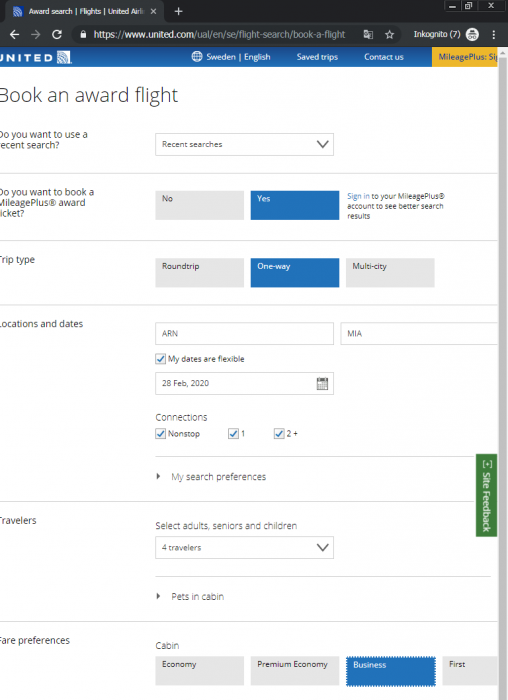The width and height of the screenshot is (508, 700).
Task: Open the Chrome three-dot menu
Action: pos(494,34)
